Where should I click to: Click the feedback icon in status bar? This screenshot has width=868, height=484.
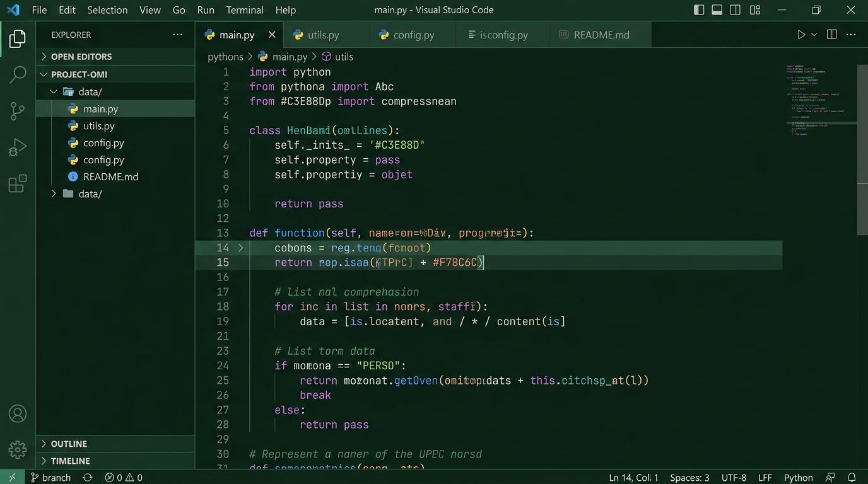coord(831,477)
